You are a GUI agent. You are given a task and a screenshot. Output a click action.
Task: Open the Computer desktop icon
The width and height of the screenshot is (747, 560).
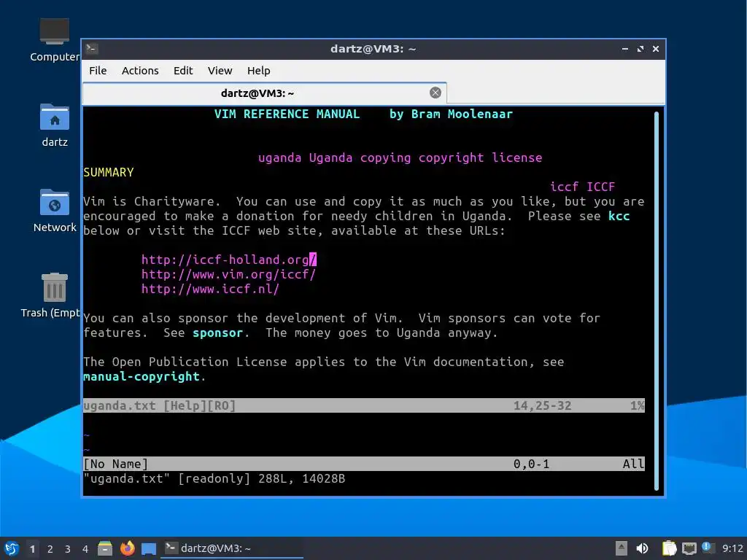54,40
